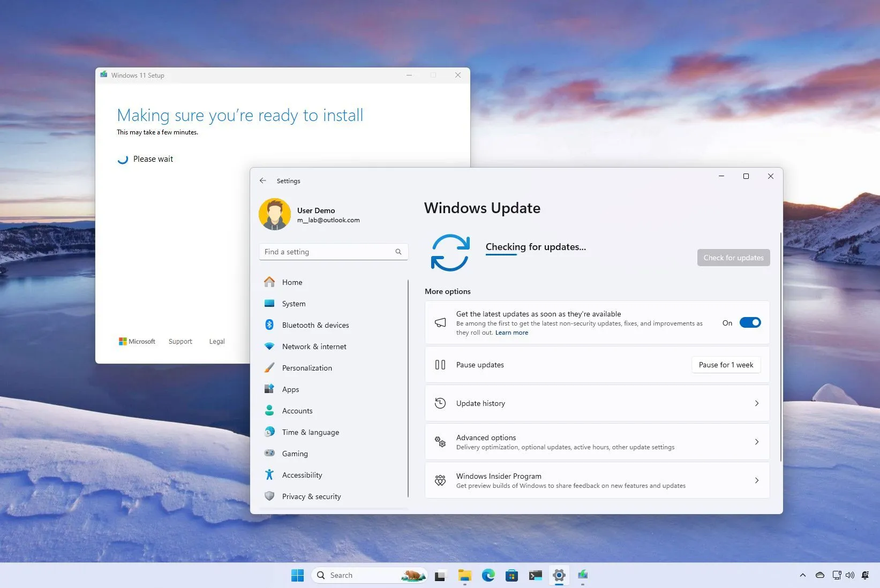
Task: Click the Settings sidebar scrollbar
Action: point(408,389)
